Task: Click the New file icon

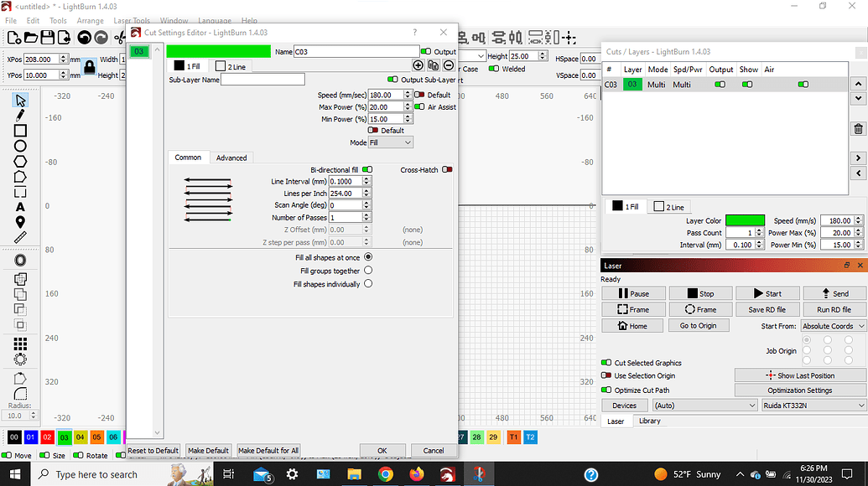Action: [14, 38]
